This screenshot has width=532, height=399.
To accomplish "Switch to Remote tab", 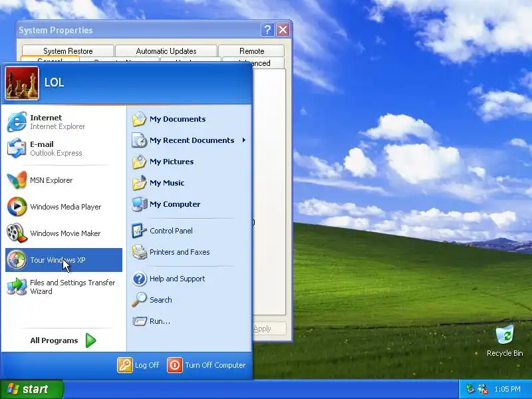I will (252, 51).
